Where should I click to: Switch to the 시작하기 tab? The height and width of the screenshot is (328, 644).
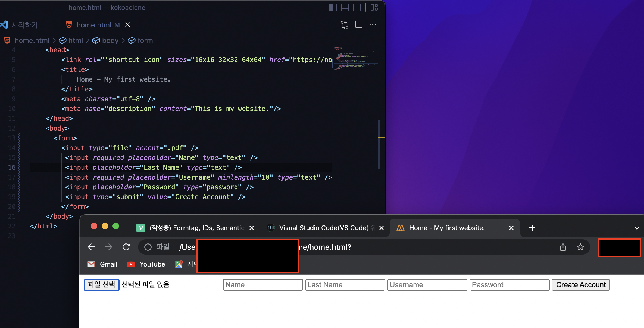click(x=24, y=25)
